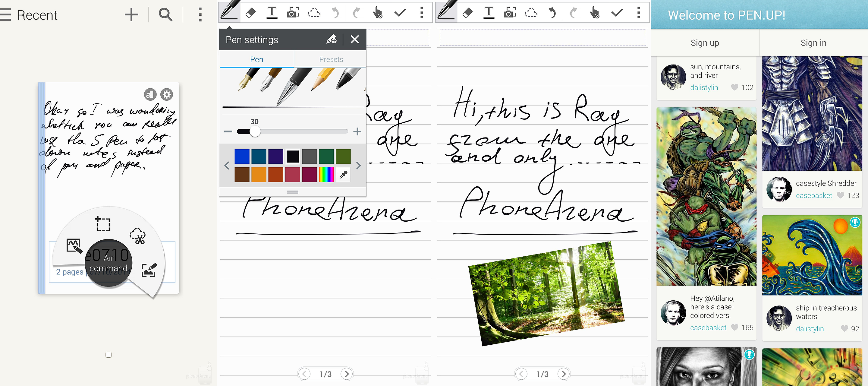The image size is (868, 386).
Task: Tap undo in the middle note toolbar
Action: coord(335,13)
